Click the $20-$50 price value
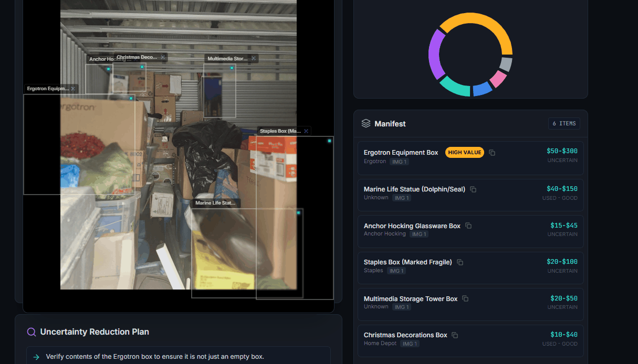Viewport: 638px width, 364px height. (564, 298)
